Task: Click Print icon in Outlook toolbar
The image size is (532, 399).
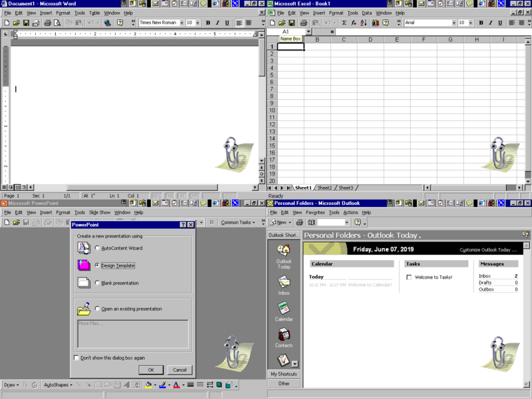Action: click(x=300, y=222)
